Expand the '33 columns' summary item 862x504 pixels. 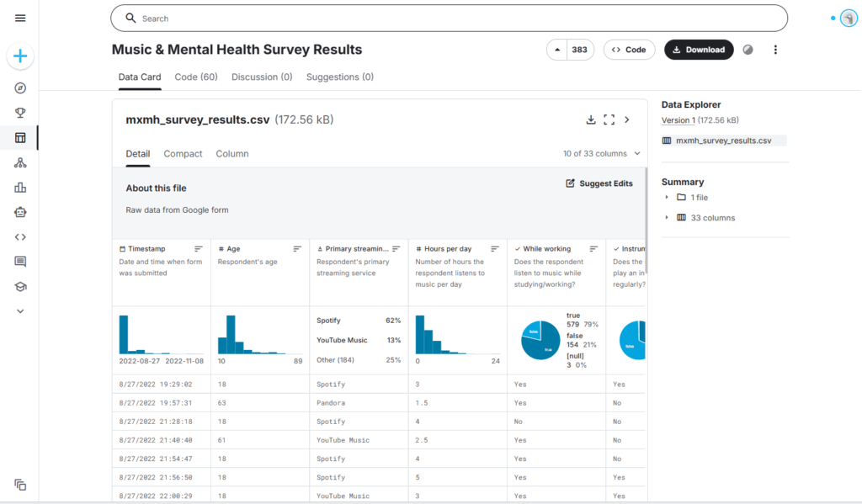click(668, 218)
